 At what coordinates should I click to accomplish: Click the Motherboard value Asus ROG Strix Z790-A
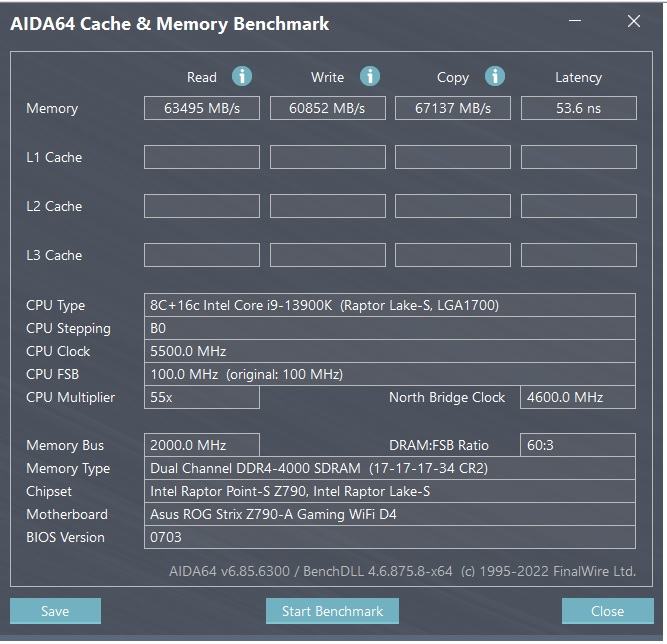click(390, 514)
